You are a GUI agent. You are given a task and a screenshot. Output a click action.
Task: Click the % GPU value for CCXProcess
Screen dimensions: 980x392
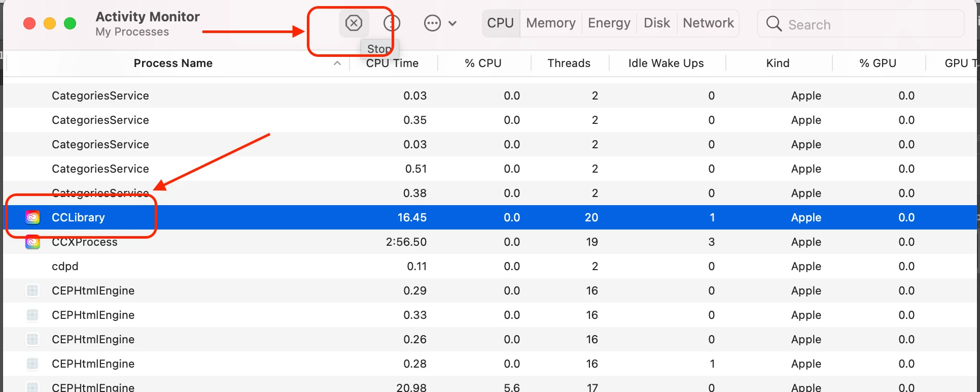(906, 242)
